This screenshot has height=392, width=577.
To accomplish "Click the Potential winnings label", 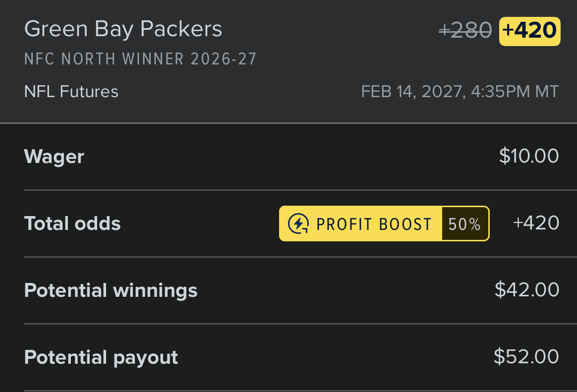I will point(111,290).
